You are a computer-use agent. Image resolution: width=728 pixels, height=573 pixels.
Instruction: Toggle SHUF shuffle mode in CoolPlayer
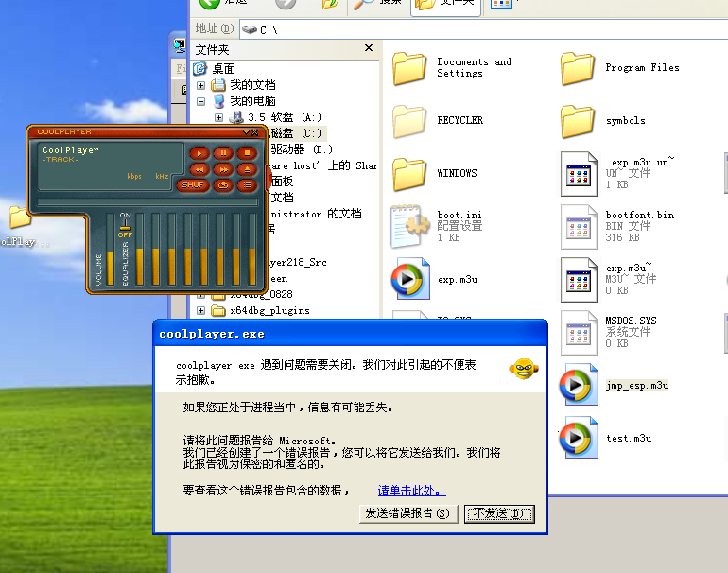pos(193,185)
